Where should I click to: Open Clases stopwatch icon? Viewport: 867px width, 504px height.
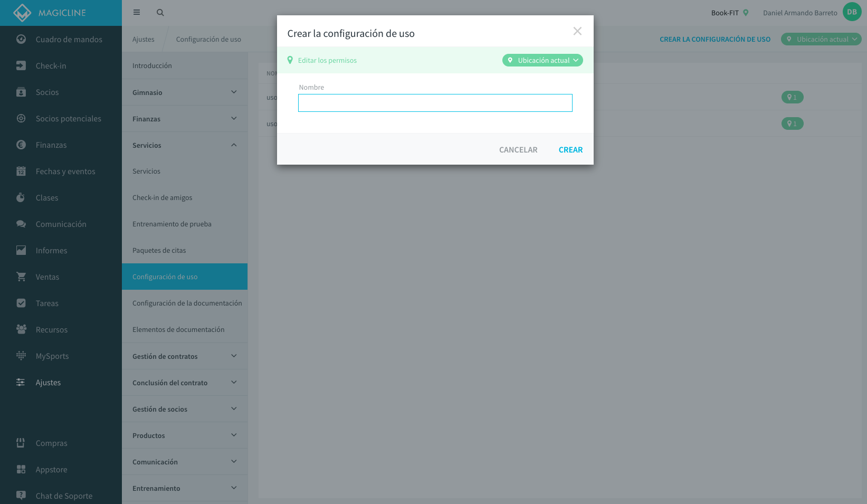coord(21,197)
